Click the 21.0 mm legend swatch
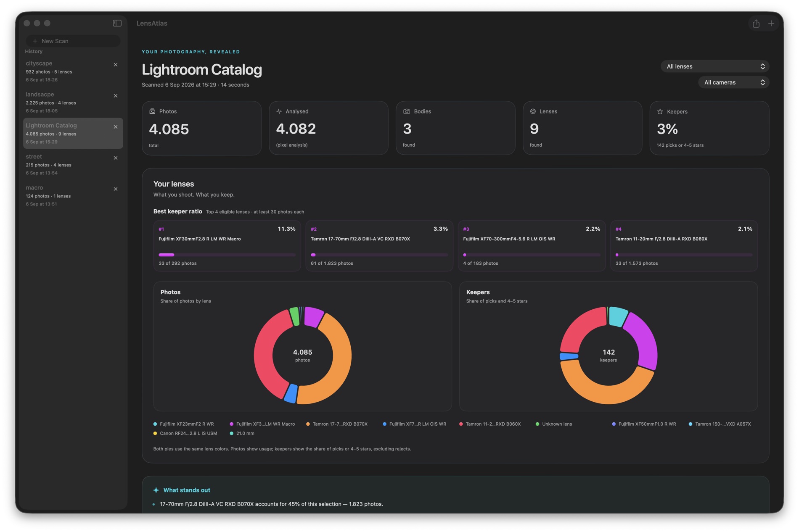 point(231,433)
